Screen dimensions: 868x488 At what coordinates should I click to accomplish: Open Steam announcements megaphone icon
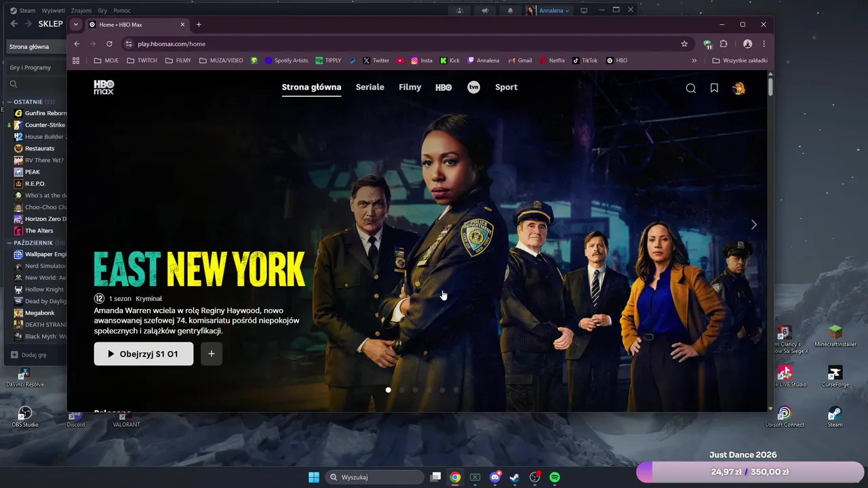(x=485, y=10)
